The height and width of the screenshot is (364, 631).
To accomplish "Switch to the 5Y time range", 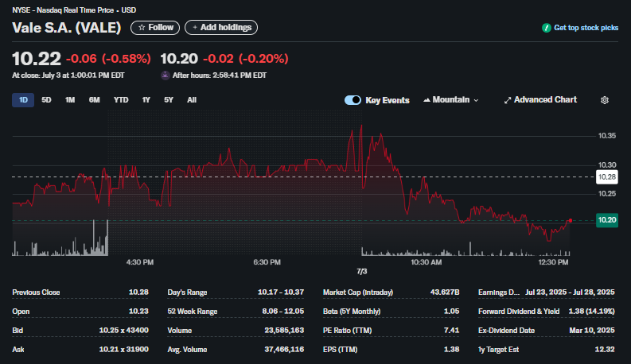I will click(169, 100).
